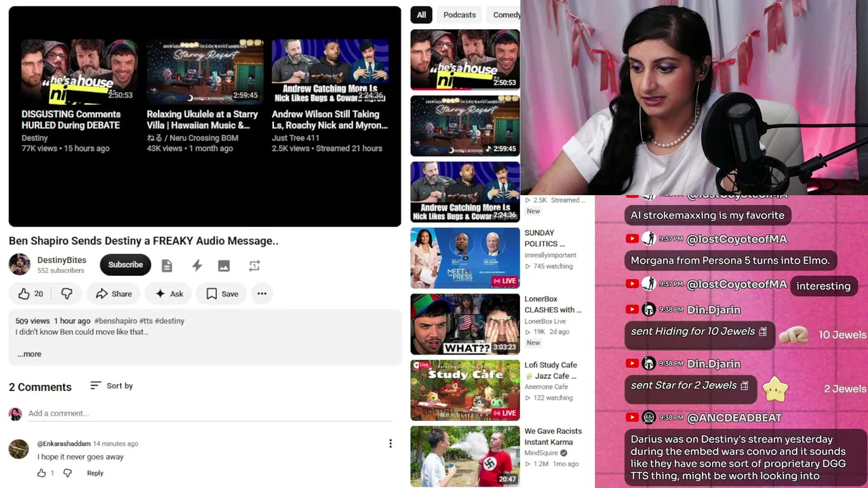Screen dimensions: 868x488
Task: Open the Andrew Wilson end-screen video thumbnail
Action: 330,71
